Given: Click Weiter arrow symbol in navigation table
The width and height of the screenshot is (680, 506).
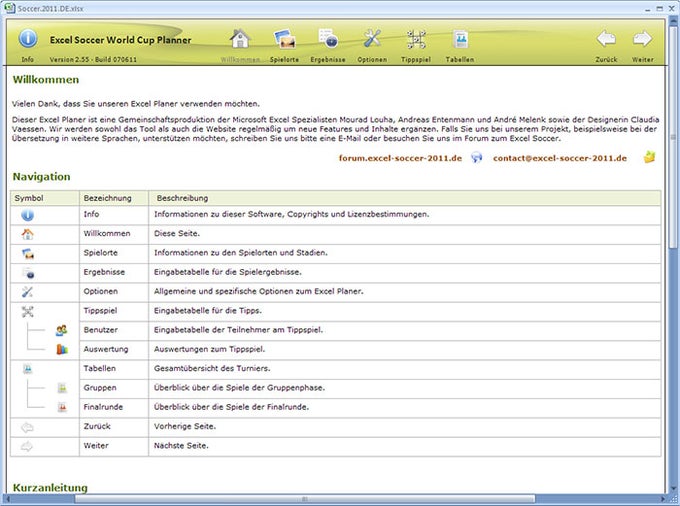Looking at the screenshot, I should coord(27,446).
